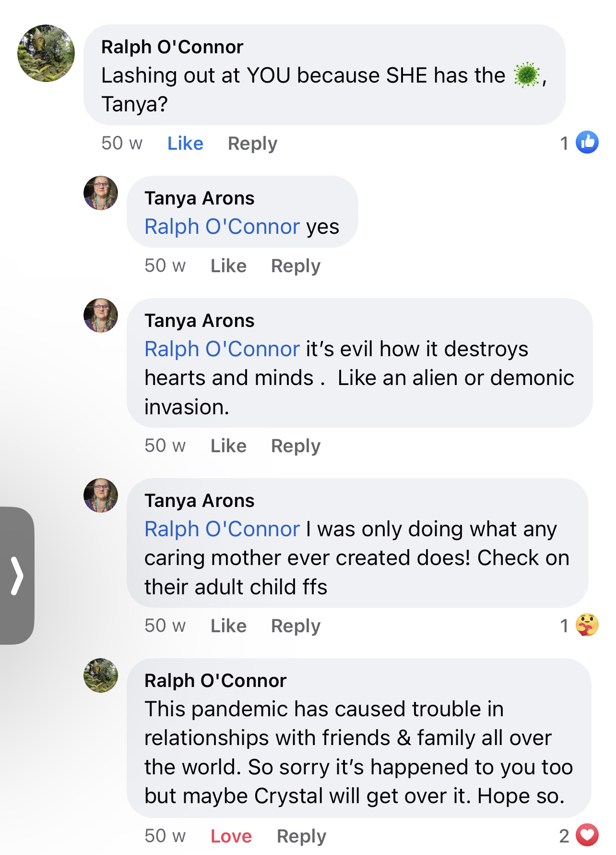Screen dimensions: 616x855
Task: Open Ralph O'Connor's avatar on the pandemic reply
Action: 101,675
